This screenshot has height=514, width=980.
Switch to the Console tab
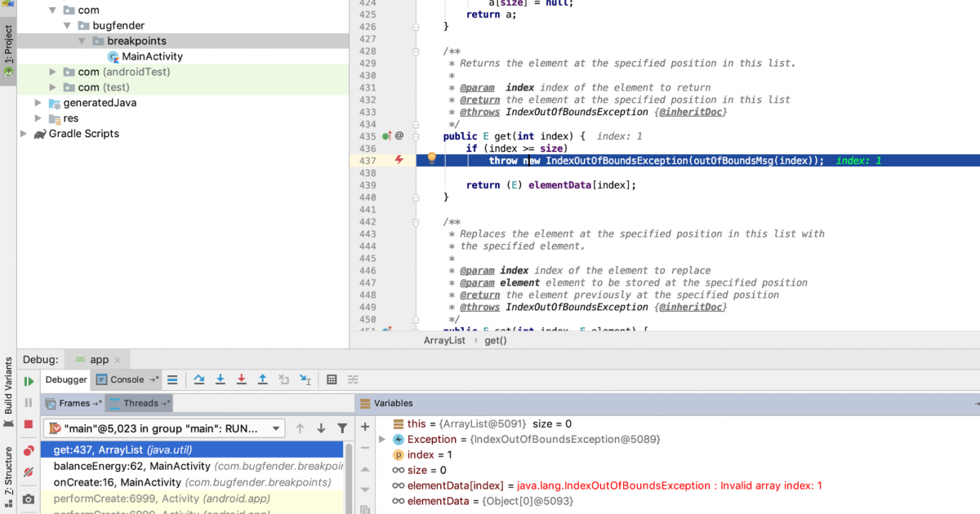[126, 379]
